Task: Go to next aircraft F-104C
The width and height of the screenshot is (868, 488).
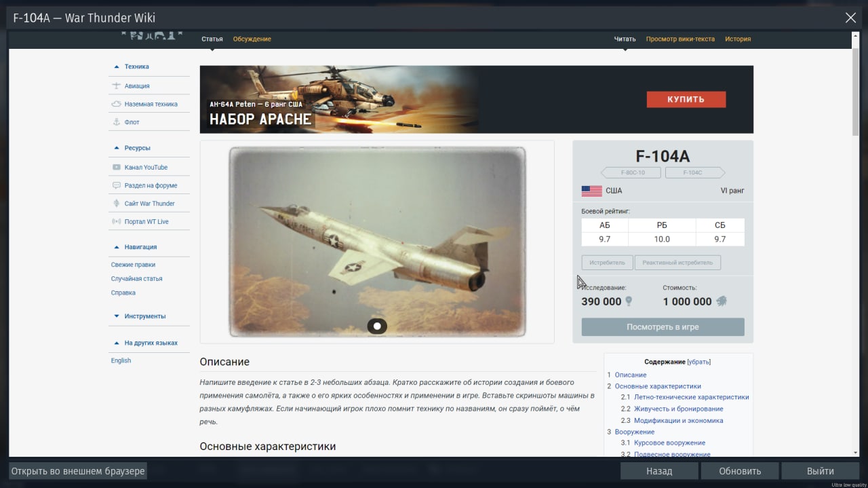Action: pos(694,172)
